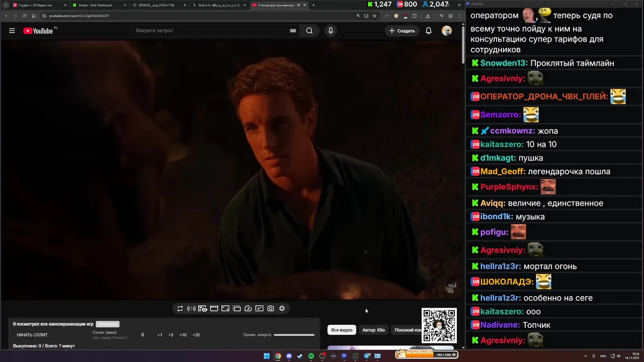Switch to the Grok в X tab
This screenshot has height=362, width=644.
coord(218,5)
